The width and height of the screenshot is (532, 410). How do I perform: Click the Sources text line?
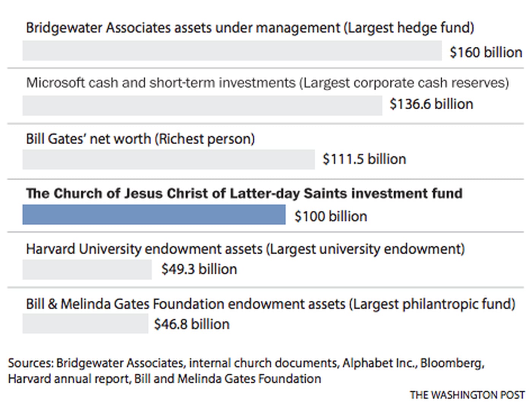tap(246, 363)
